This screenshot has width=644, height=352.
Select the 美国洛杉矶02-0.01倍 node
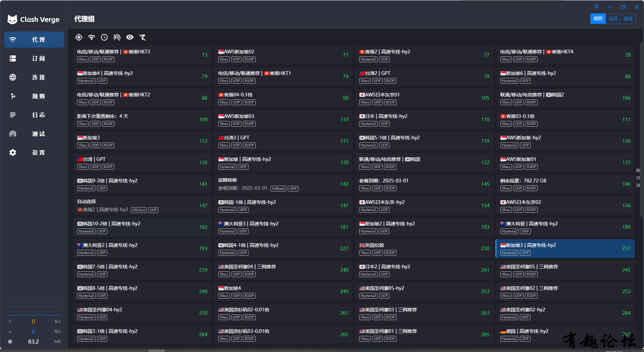pyautogui.click(x=283, y=313)
